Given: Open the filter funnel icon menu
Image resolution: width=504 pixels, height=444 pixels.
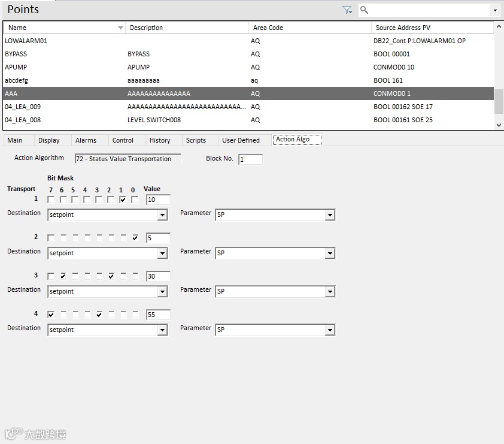Looking at the screenshot, I should 347,10.
